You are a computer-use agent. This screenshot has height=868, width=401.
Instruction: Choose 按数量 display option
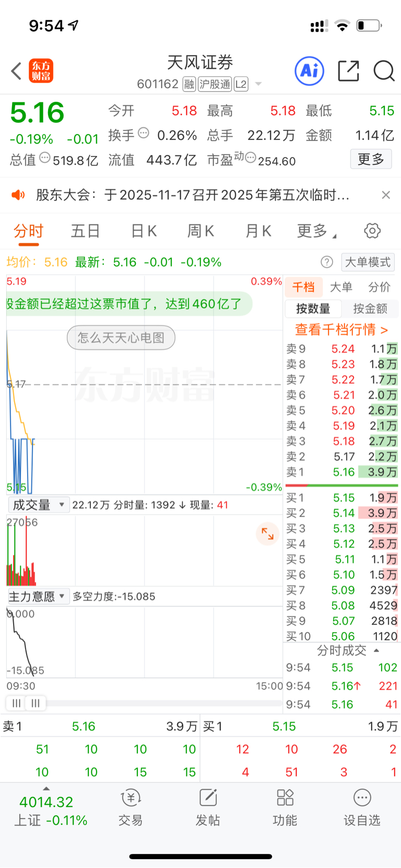pyautogui.click(x=313, y=308)
